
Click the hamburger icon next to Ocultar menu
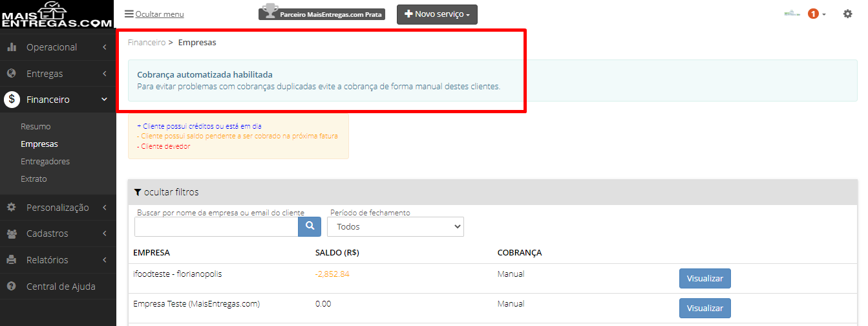(x=129, y=14)
